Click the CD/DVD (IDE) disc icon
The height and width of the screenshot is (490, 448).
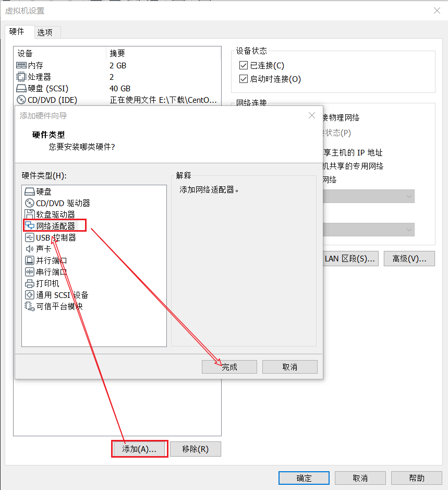(x=21, y=100)
